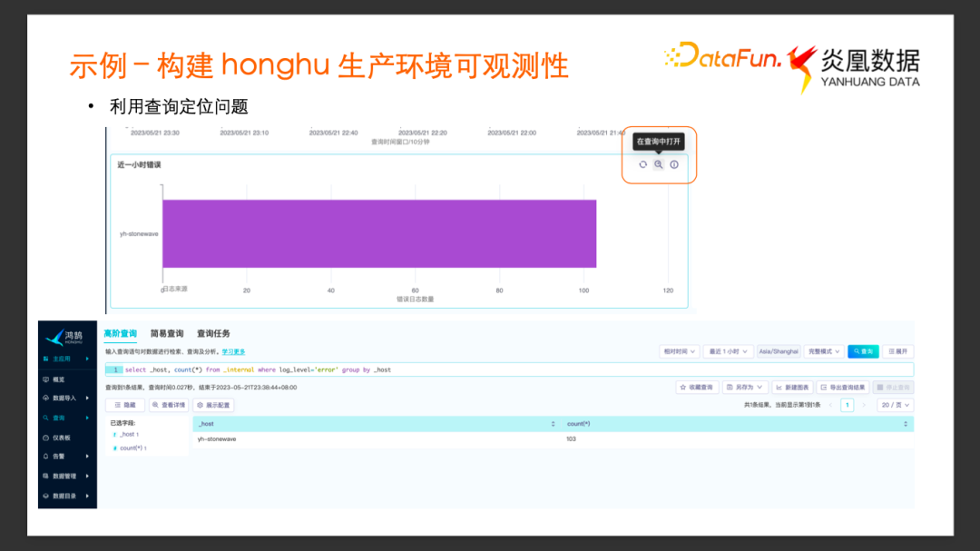
Task: Click the 103 count cell in results table
Action: point(572,439)
